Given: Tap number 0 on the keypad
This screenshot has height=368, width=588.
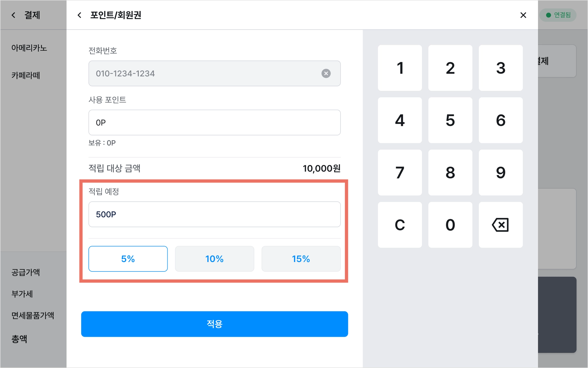Looking at the screenshot, I should click(x=450, y=225).
